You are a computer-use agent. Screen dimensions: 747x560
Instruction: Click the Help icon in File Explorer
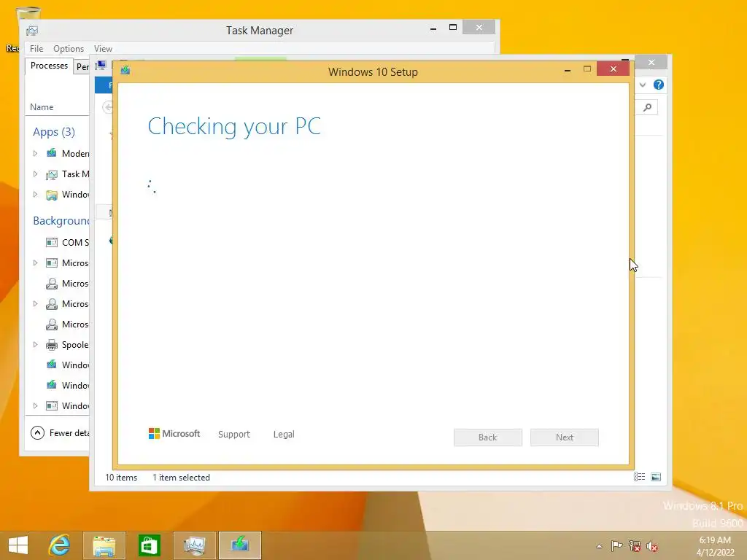pos(659,85)
